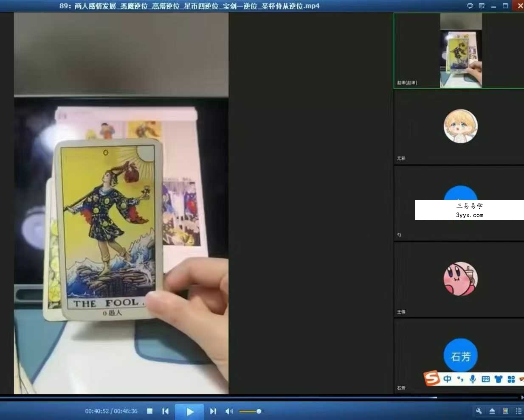Stop the video with the square Stop button
This screenshot has height=420, width=524.
click(x=150, y=411)
